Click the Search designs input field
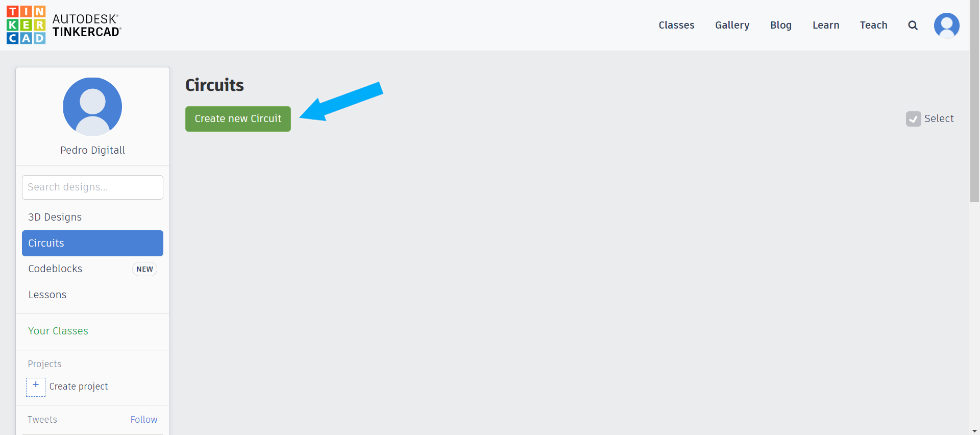 (x=92, y=187)
